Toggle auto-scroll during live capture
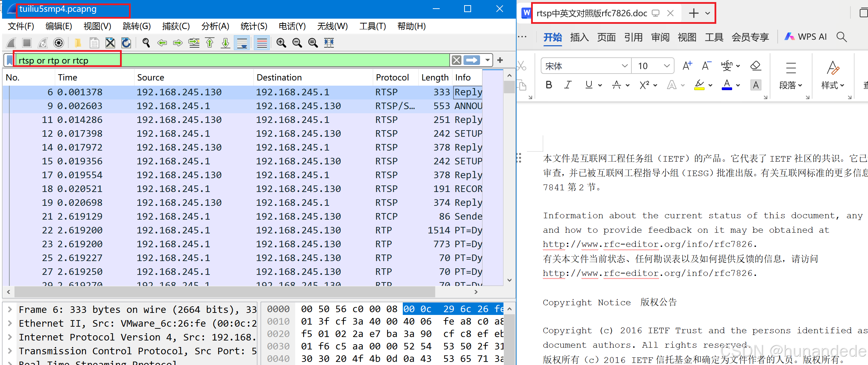Viewport: 868px width, 365px height. click(242, 43)
